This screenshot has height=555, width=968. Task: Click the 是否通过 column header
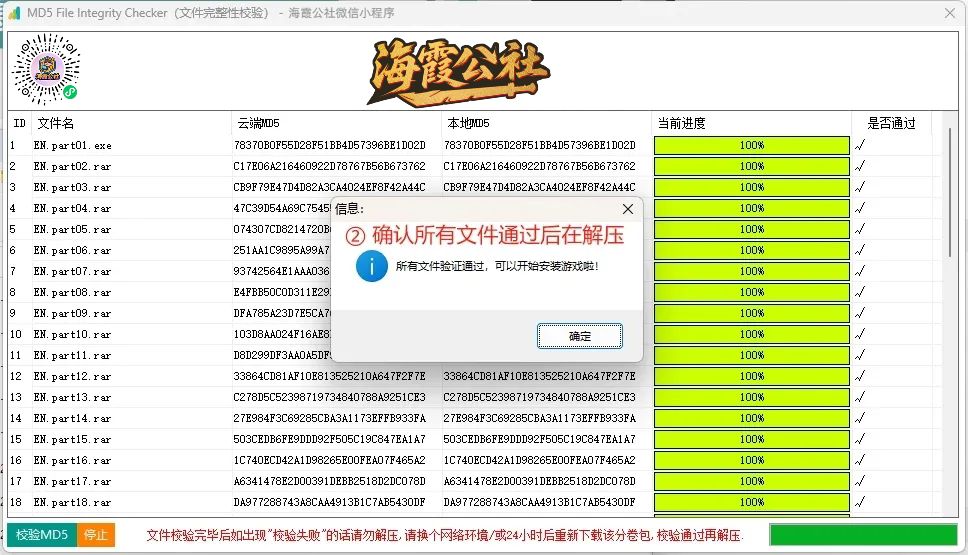tap(891, 123)
